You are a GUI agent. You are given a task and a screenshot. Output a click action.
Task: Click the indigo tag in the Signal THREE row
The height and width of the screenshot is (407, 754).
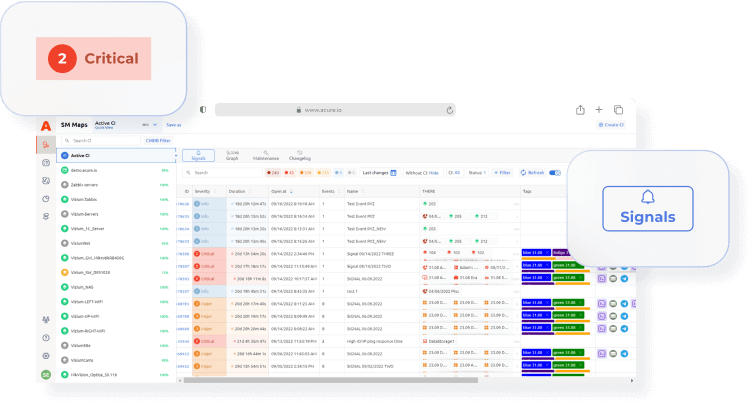[560, 253]
